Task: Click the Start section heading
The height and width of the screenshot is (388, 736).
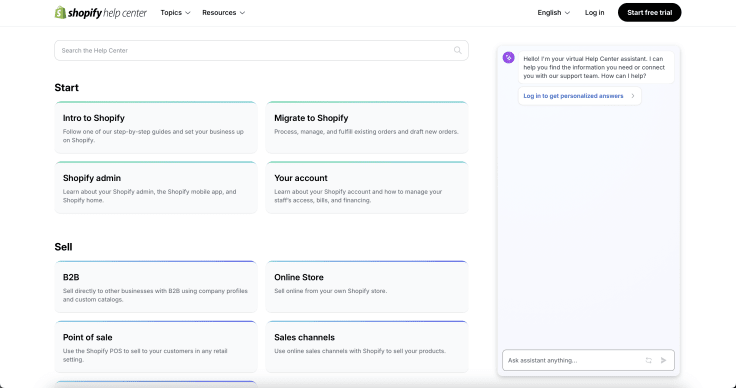Action: coord(67,88)
